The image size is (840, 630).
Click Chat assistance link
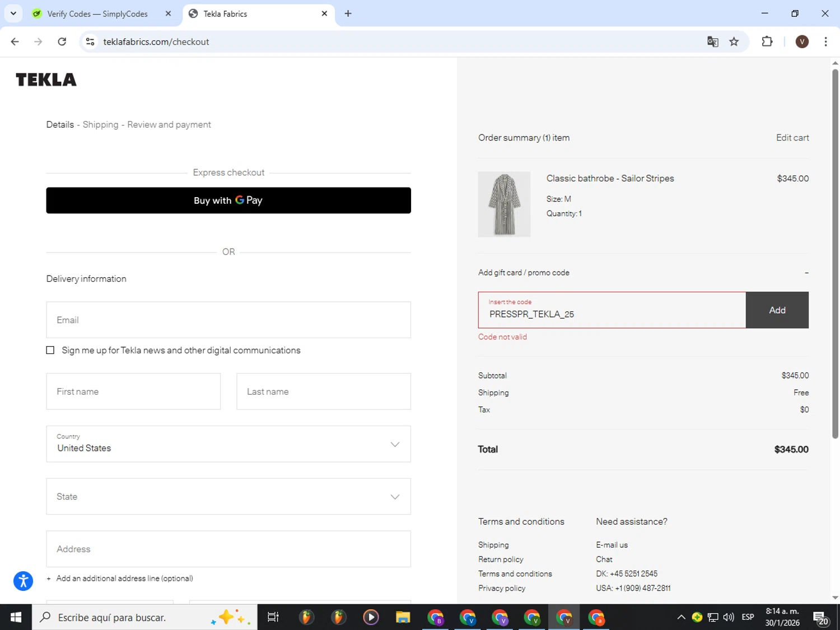(x=604, y=559)
